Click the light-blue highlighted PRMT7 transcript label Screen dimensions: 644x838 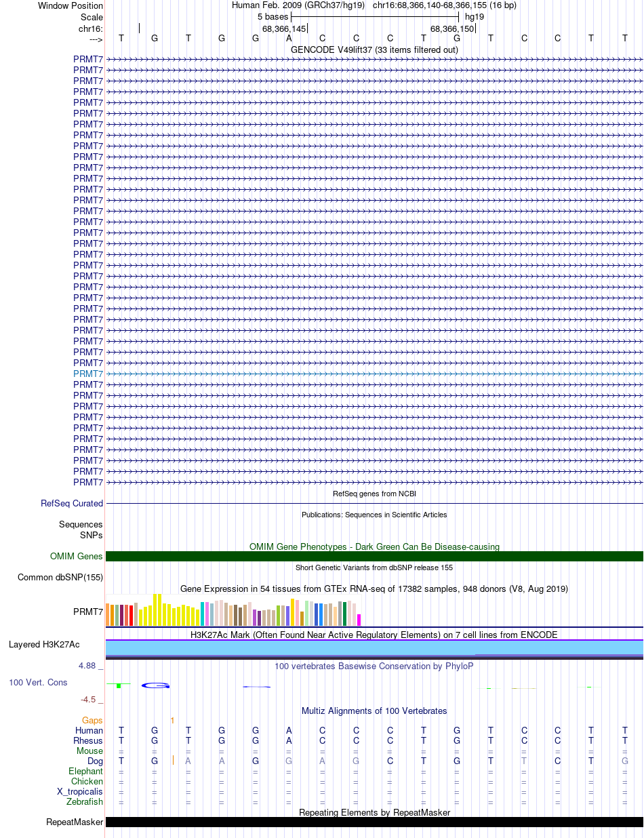click(x=88, y=374)
